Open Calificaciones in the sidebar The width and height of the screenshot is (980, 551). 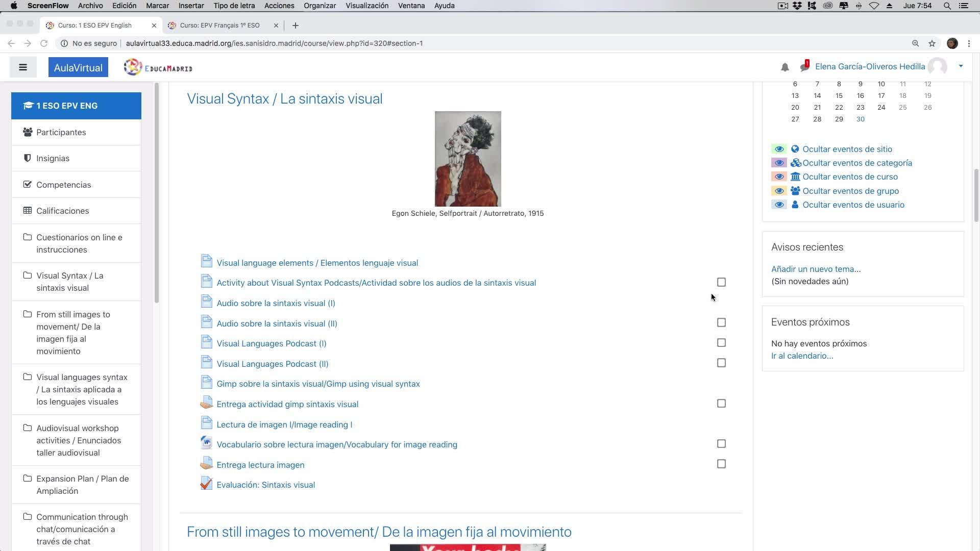(76, 211)
